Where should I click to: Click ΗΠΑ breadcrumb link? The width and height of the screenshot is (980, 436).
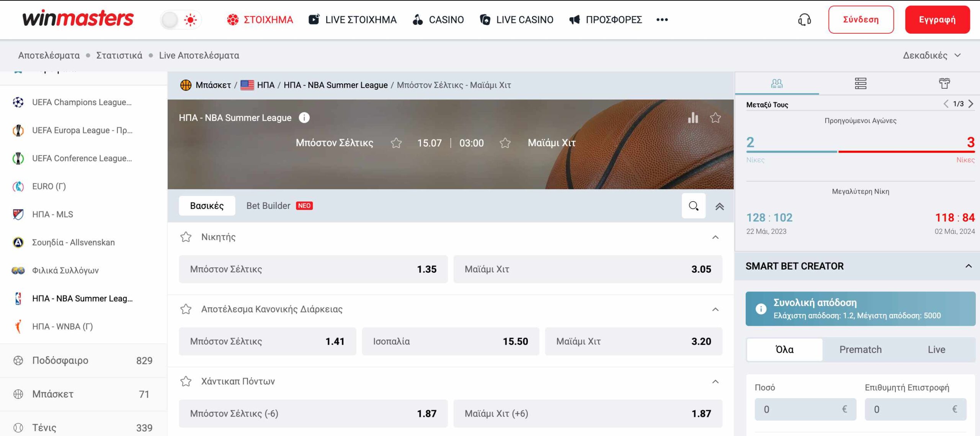pyautogui.click(x=266, y=85)
